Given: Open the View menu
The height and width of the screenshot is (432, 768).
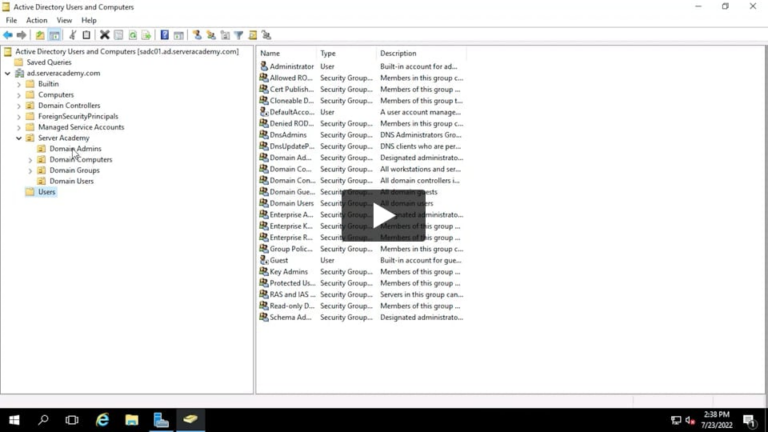Looking at the screenshot, I should pos(64,20).
